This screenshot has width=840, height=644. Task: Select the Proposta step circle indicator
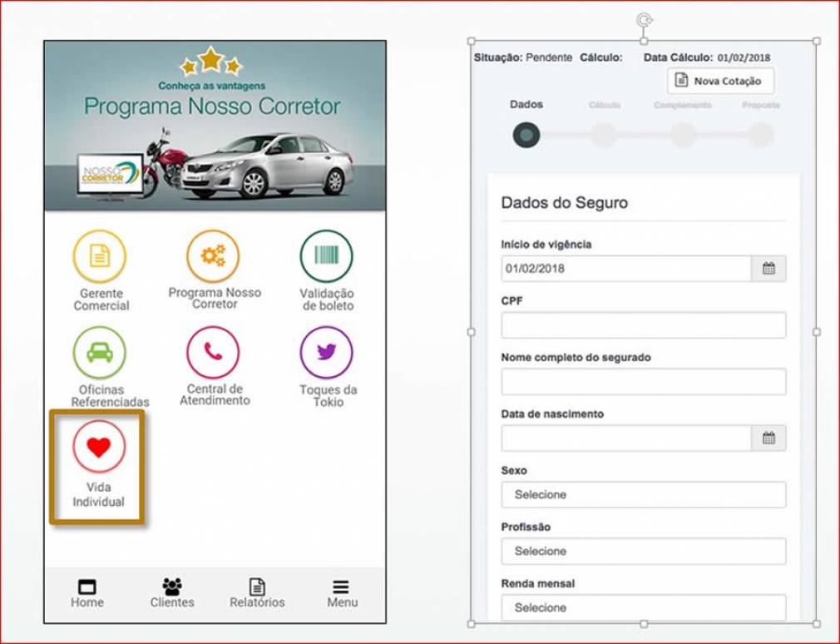pos(763,133)
